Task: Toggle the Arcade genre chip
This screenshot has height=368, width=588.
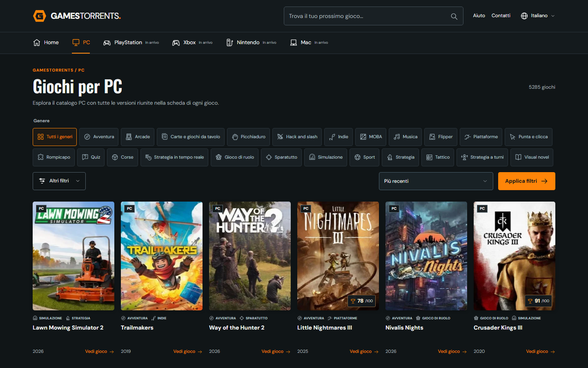Action: (138, 137)
